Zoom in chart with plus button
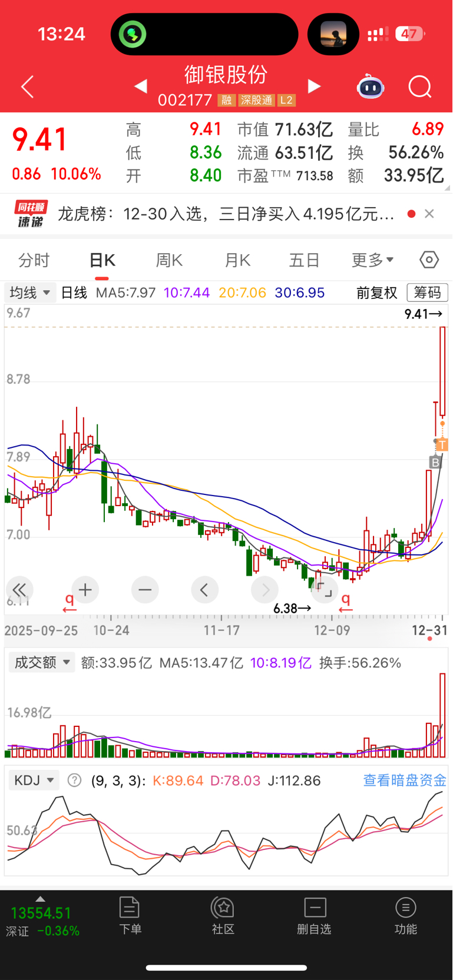This screenshot has width=453, height=980. point(85,590)
